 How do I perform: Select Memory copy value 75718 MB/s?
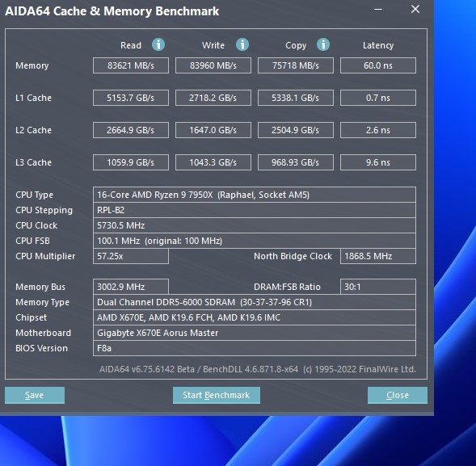point(296,65)
